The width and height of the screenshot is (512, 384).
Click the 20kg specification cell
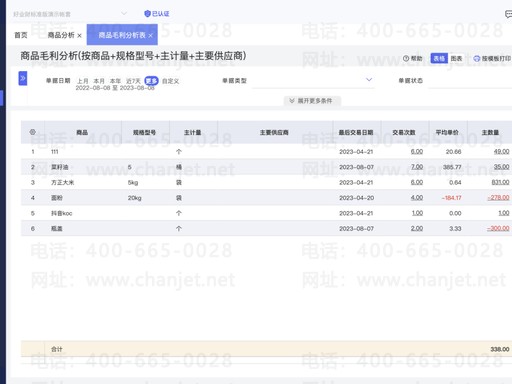coord(135,198)
